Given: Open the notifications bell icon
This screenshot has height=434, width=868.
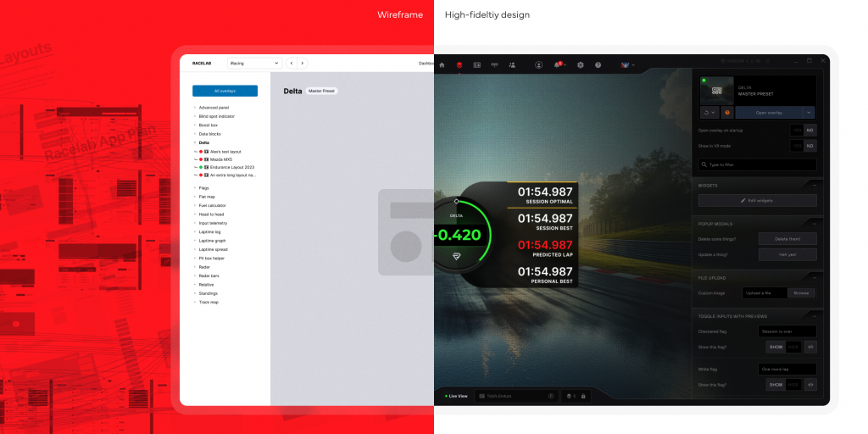Looking at the screenshot, I should pos(559,64).
